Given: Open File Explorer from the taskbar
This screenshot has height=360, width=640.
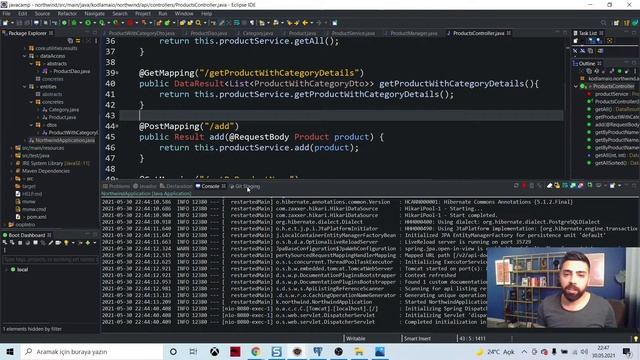Looking at the screenshot, I should click(x=359, y=351).
